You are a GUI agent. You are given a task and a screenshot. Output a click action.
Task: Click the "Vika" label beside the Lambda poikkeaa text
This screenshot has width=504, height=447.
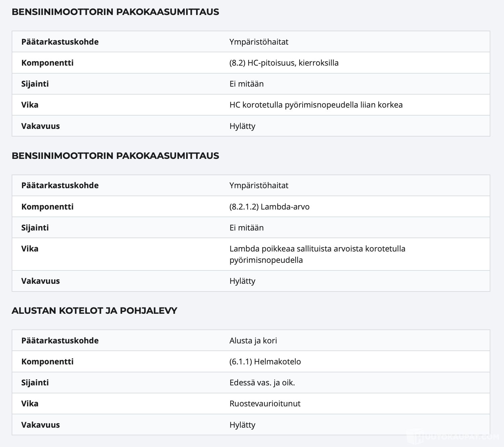30,248
